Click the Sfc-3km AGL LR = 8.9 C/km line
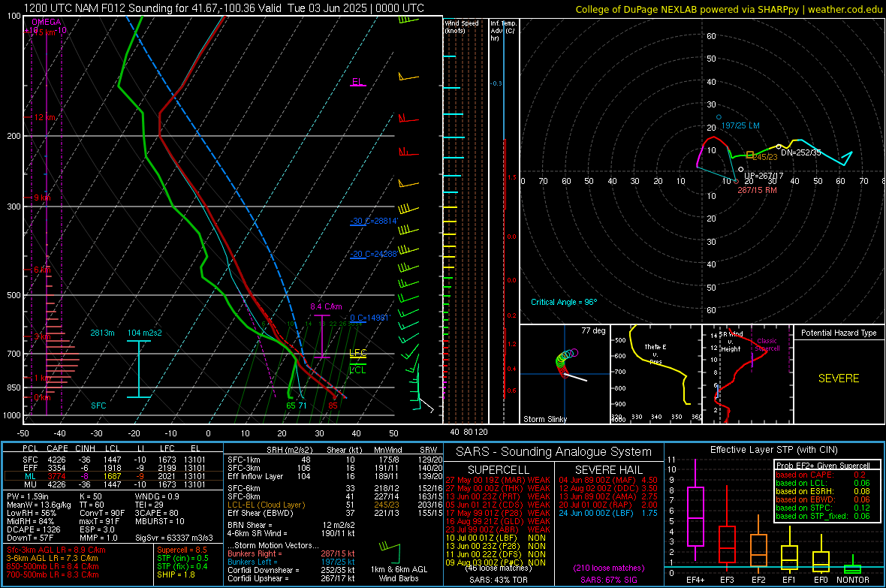The height and width of the screenshot is (588, 886). 56,550
